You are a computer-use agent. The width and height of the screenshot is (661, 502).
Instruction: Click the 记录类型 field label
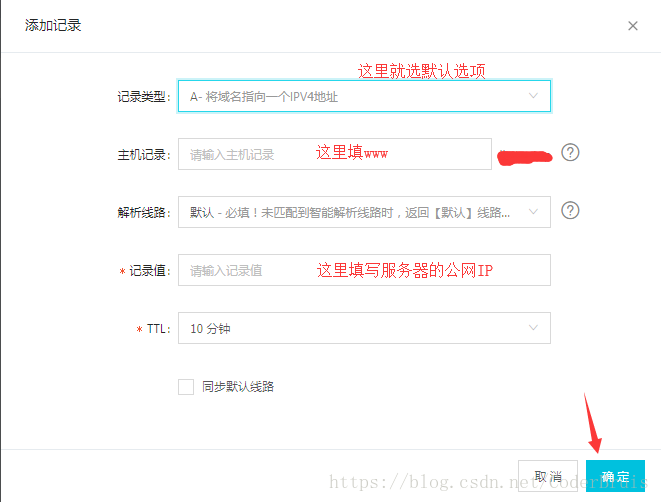(x=144, y=97)
